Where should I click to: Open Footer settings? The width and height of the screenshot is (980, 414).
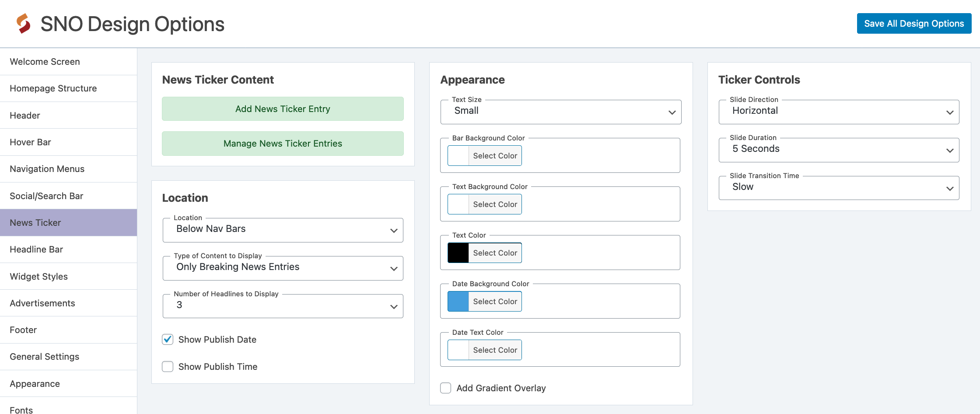[68, 330]
